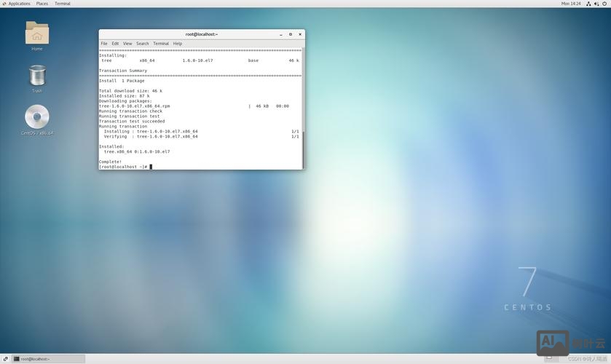Click the CentOS 7 x86_64 disc icon

click(x=36, y=117)
